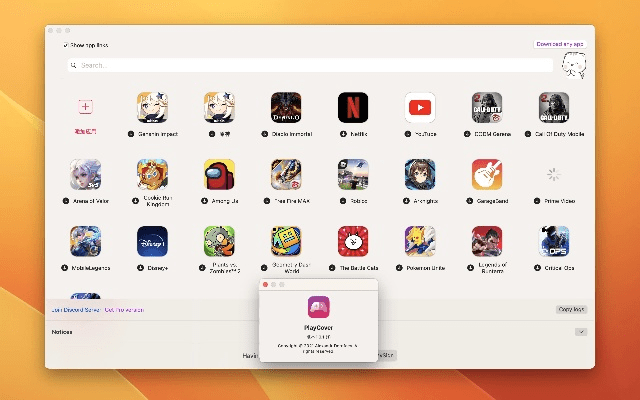Expand the Notices section chevron

[x=581, y=331]
